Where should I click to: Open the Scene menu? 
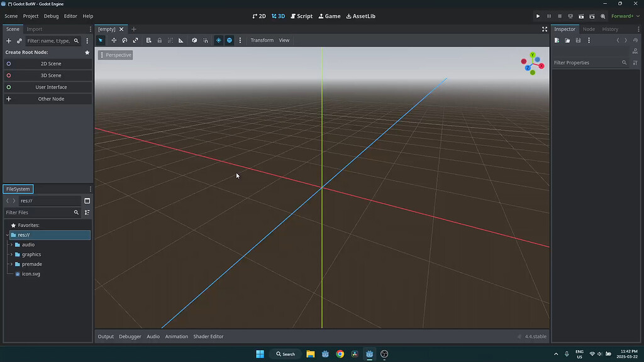(11, 16)
